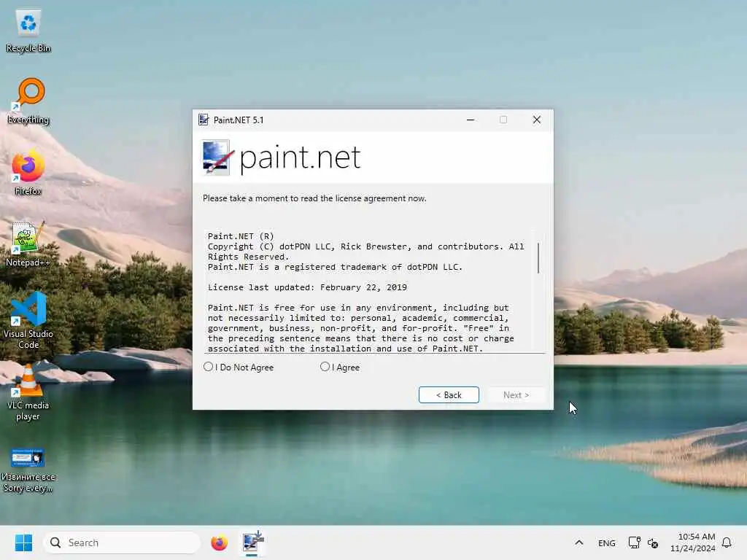Screen dimensions: 747x560
Task: Minimize the Paint.NET 5.1 installer window
Action: (x=471, y=120)
